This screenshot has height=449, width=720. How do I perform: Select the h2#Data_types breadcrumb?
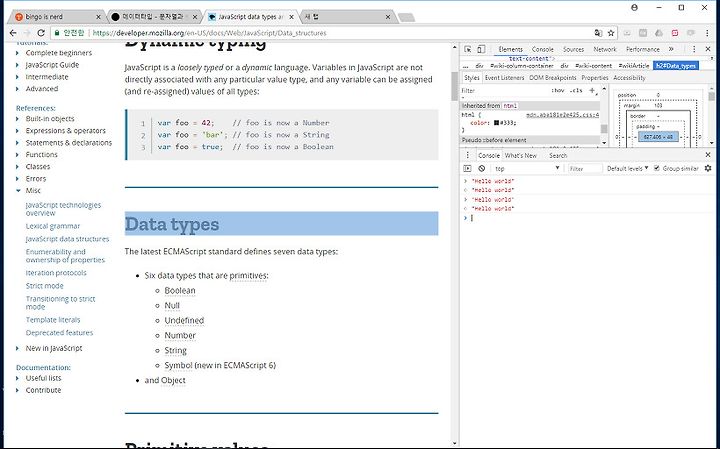tap(675, 66)
